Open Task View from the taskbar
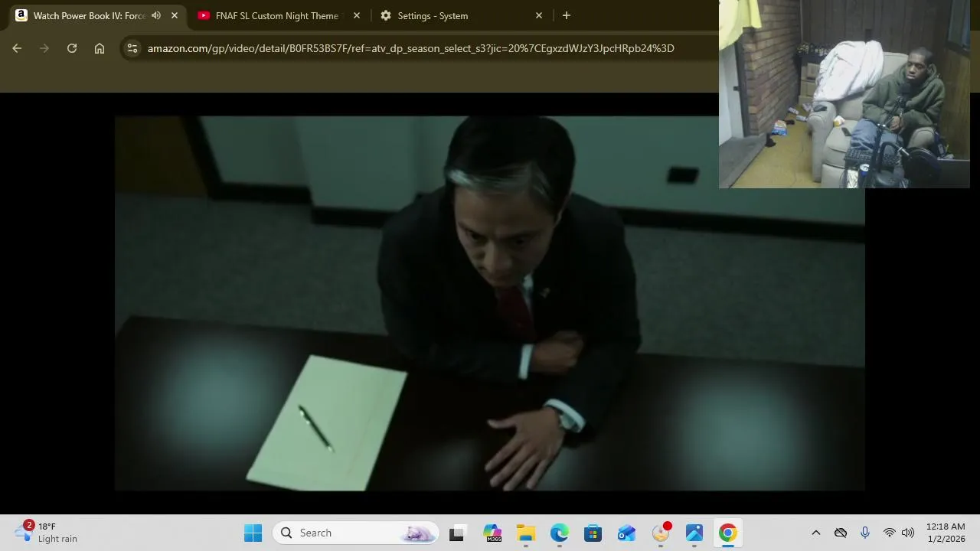Image resolution: width=980 pixels, height=551 pixels. click(456, 533)
